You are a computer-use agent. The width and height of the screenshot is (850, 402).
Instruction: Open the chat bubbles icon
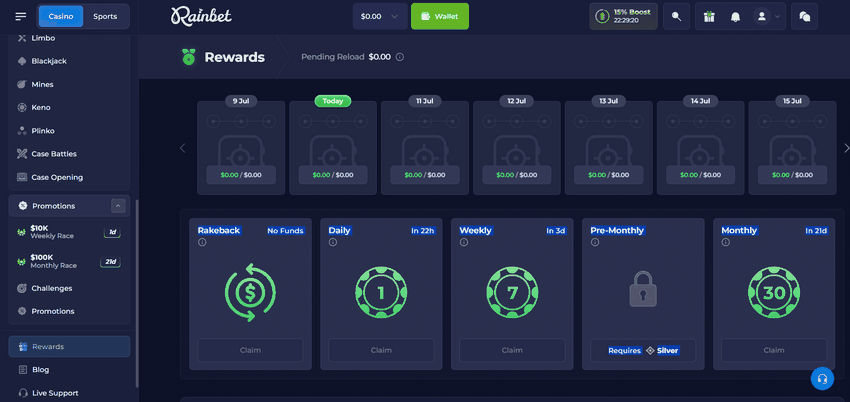click(x=805, y=17)
